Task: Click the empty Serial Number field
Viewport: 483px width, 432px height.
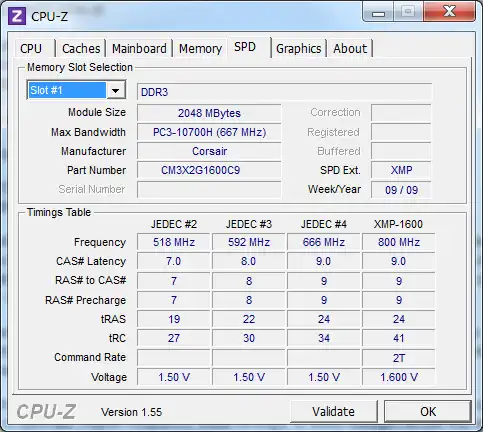Action: (x=209, y=190)
